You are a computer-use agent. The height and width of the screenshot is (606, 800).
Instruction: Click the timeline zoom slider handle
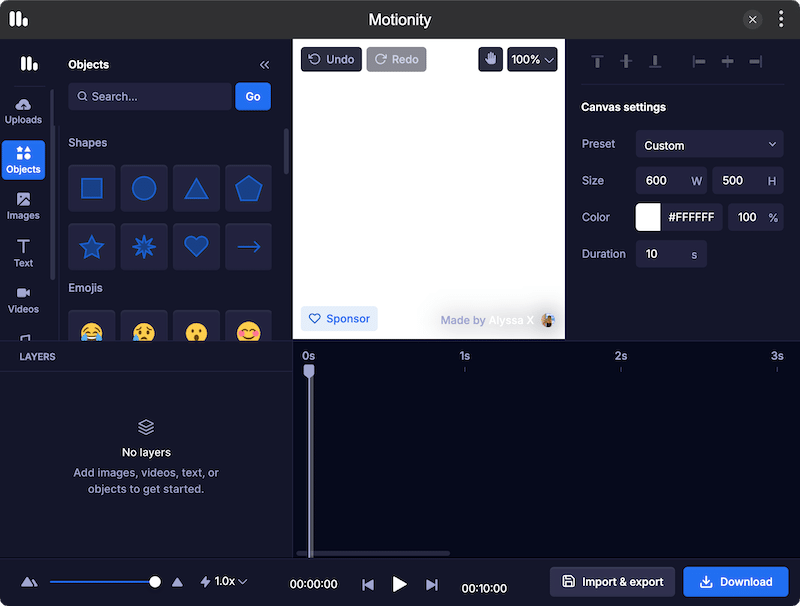[x=155, y=582]
